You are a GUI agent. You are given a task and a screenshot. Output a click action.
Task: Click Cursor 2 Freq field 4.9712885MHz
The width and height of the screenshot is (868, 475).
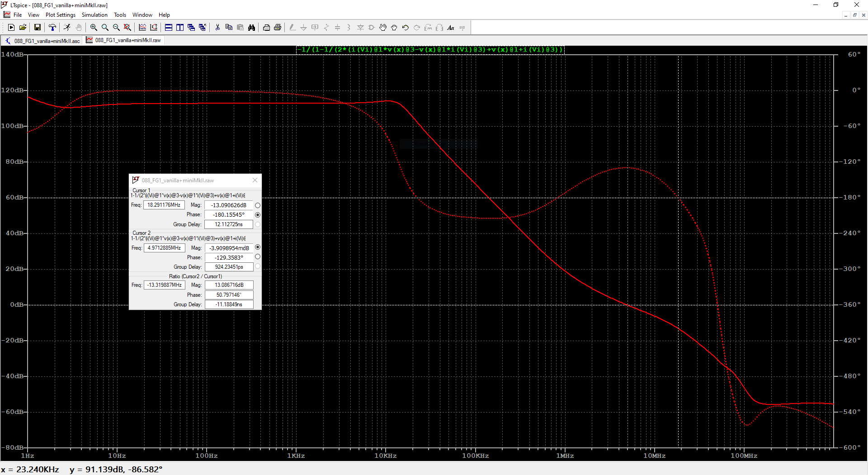coord(164,248)
